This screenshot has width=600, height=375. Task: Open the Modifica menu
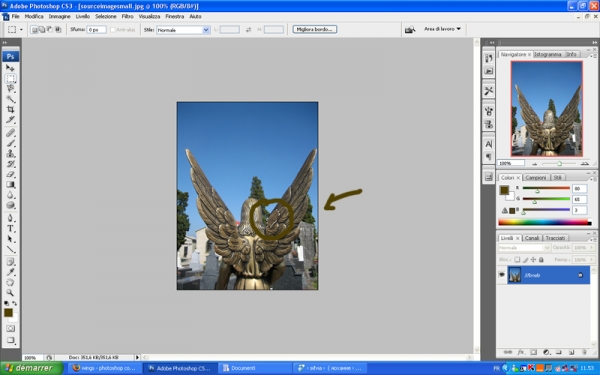click(x=34, y=16)
